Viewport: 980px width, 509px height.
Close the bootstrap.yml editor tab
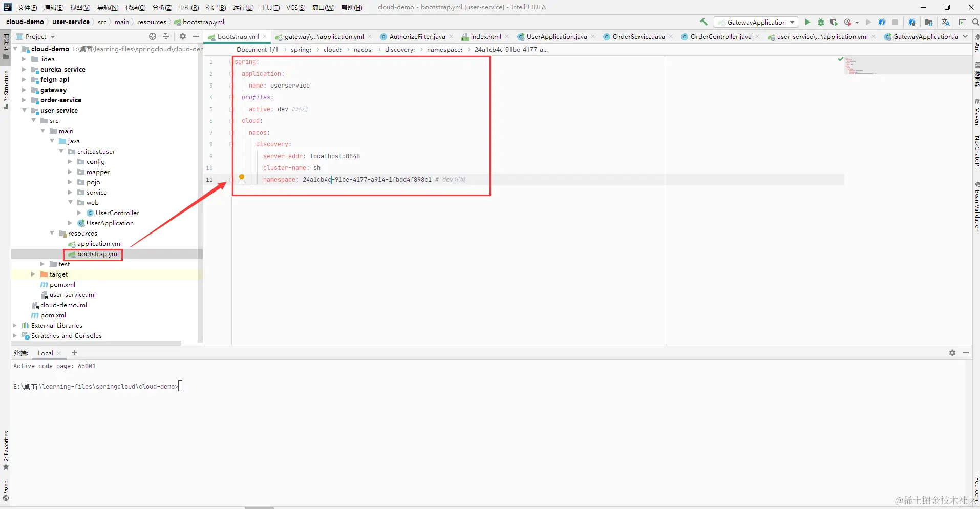point(265,36)
